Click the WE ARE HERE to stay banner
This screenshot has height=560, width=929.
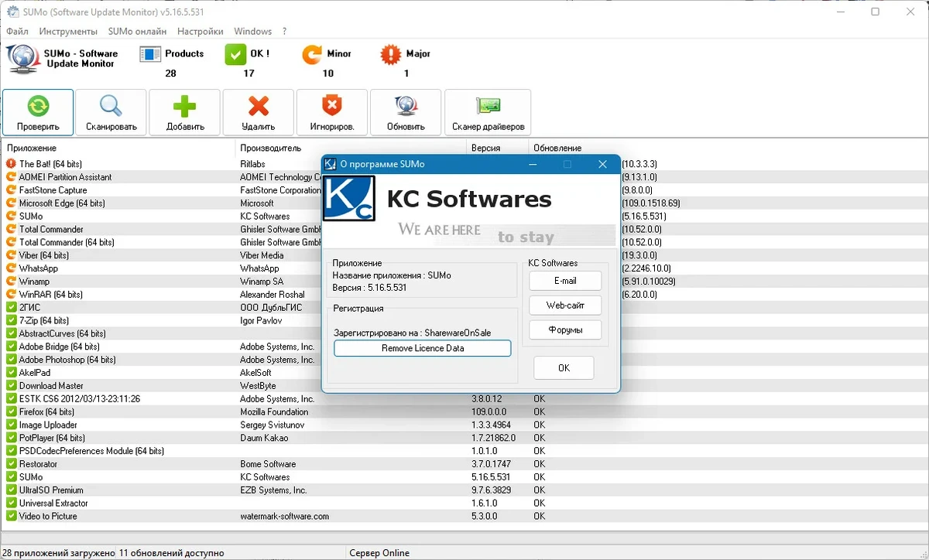click(x=506, y=234)
